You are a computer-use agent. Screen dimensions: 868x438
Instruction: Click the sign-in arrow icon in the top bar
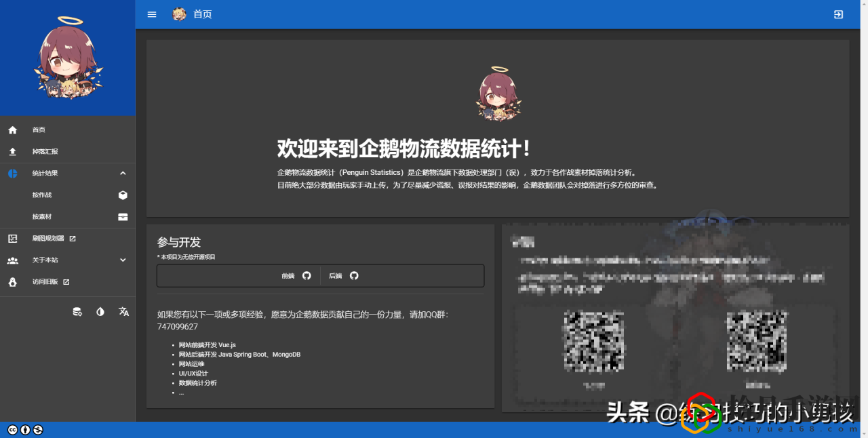point(839,14)
